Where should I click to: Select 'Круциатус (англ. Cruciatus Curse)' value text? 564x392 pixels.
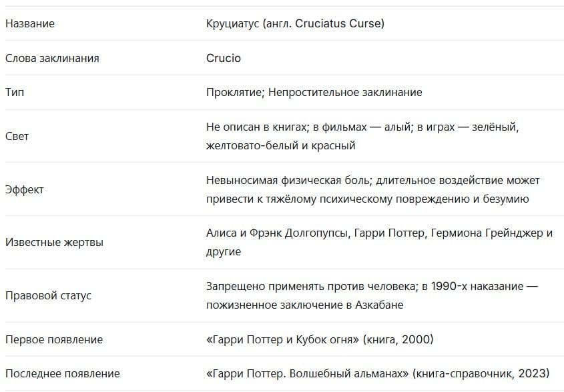[295, 24]
